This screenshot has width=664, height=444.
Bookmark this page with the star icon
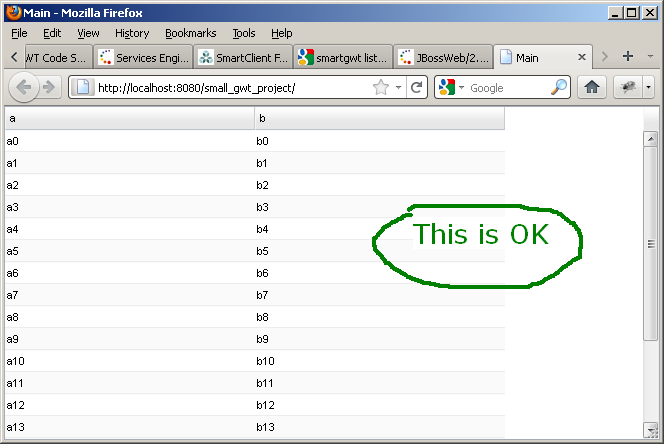pyautogui.click(x=381, y=88)
